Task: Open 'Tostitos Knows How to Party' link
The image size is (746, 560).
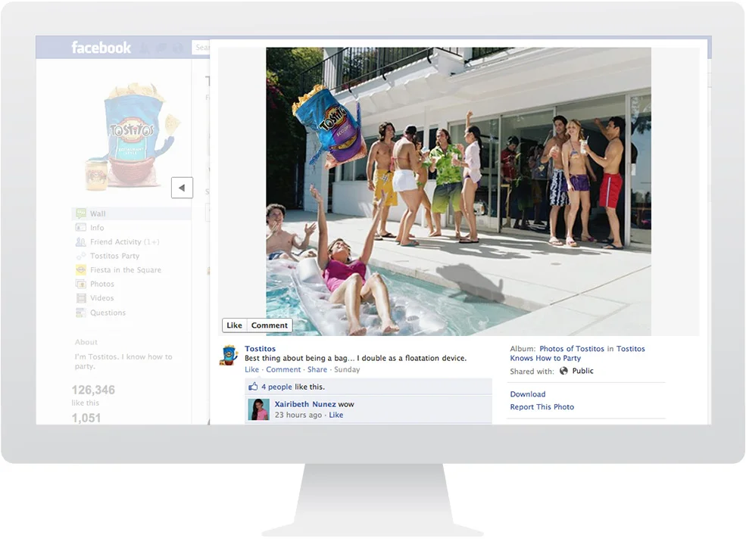Action: tap(577, 353)
